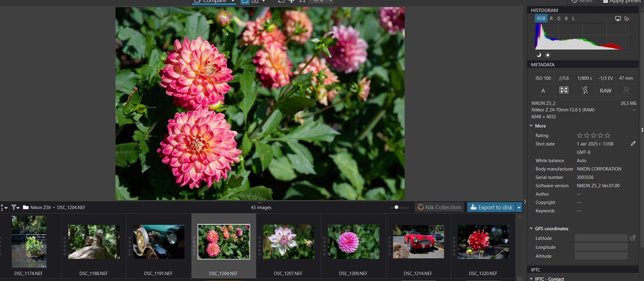The width and height of the screenshot is (644, 281).
Task: Click the Nikon Z5II folder icon
Action: (x=26, y=207)
